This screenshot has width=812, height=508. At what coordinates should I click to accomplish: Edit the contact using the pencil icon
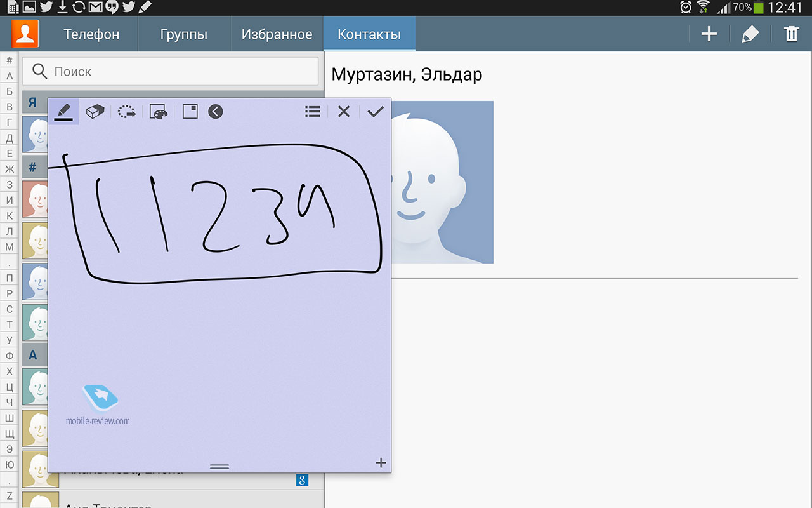click(x=750, y=34)
